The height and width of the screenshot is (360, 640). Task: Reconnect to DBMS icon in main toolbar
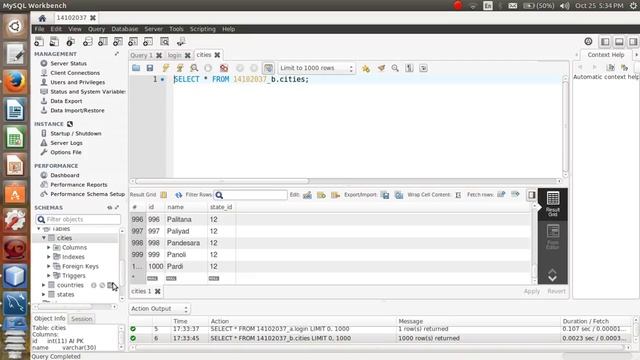(x=181, y=42)
